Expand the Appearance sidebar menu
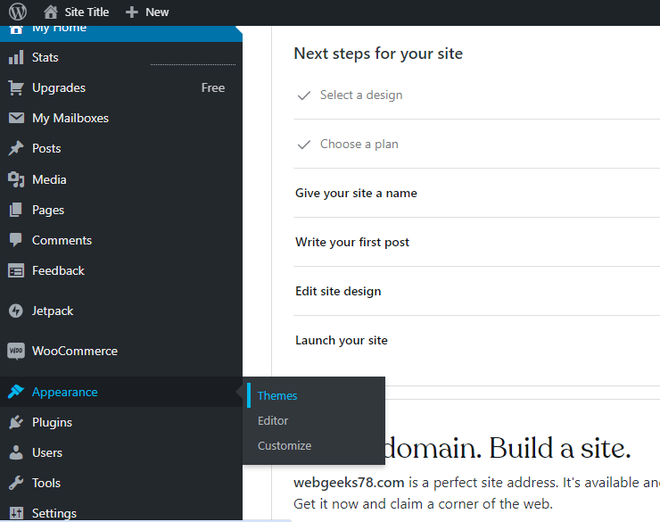The image size is (660, 522). [x=65, y=392]
